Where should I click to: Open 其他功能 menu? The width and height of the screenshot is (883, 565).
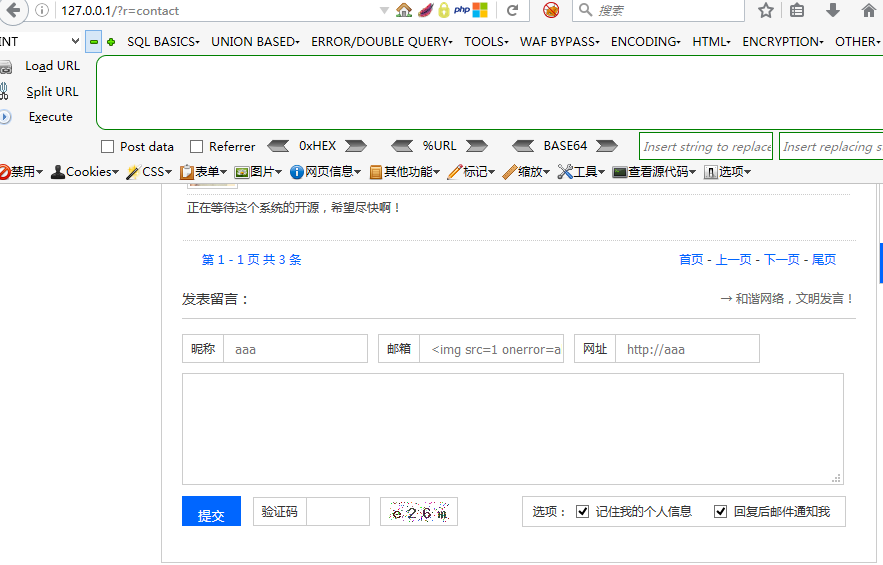tap(404, 172)
